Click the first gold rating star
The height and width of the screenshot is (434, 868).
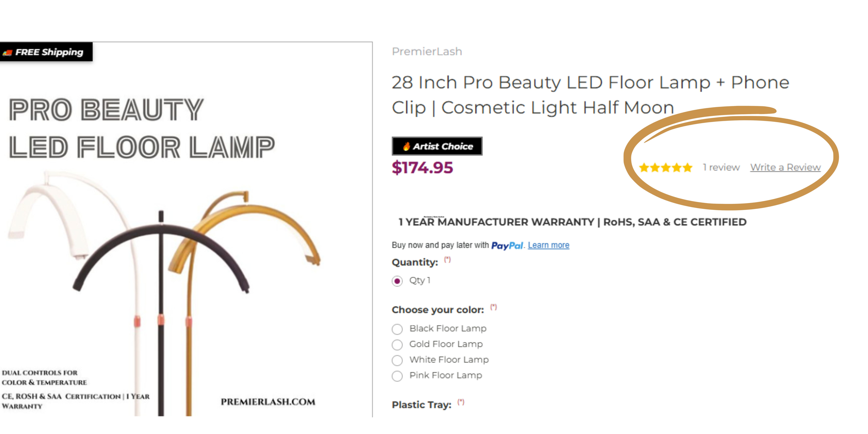(644, 168)
